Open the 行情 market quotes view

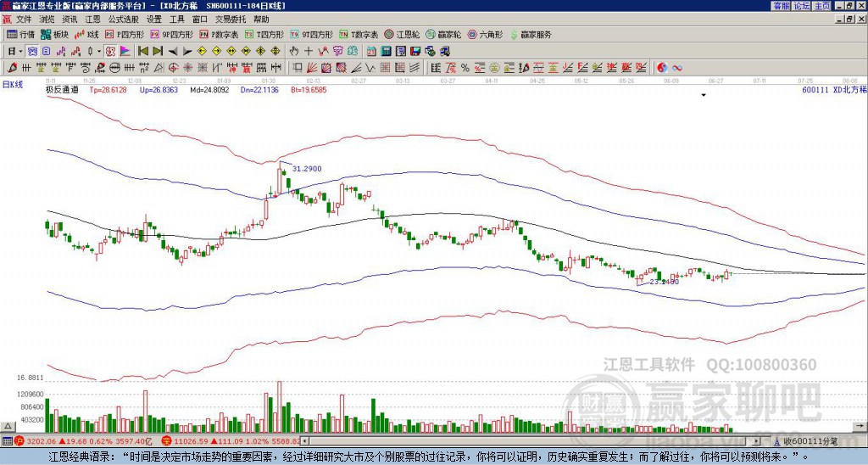coord(21,35)
